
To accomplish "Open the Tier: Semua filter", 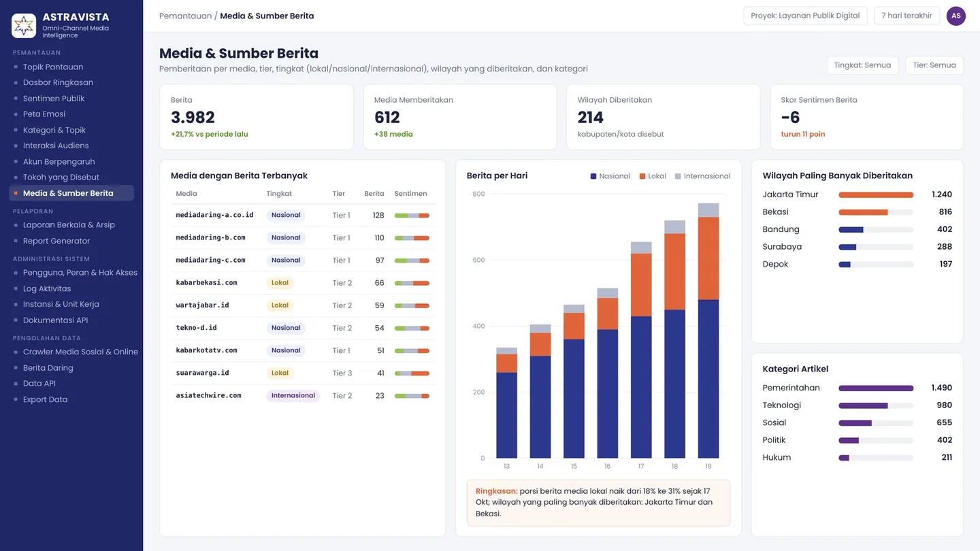I will (934, 65).
